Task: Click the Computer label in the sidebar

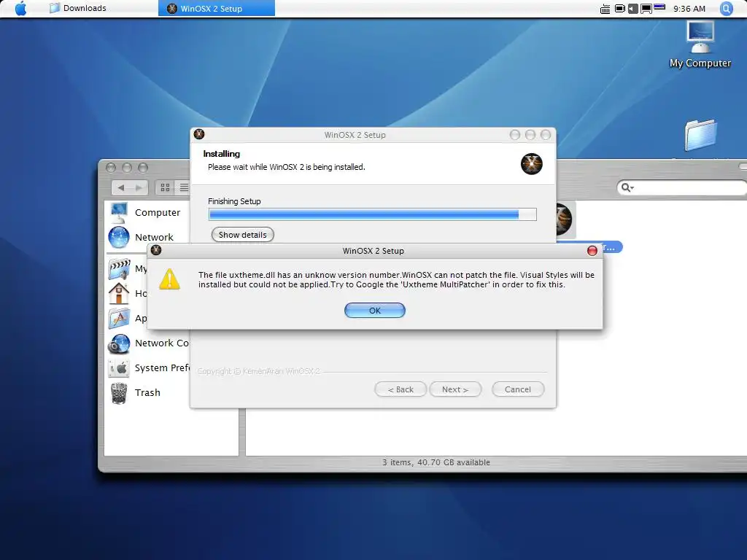Action: [x=158, y=213]
